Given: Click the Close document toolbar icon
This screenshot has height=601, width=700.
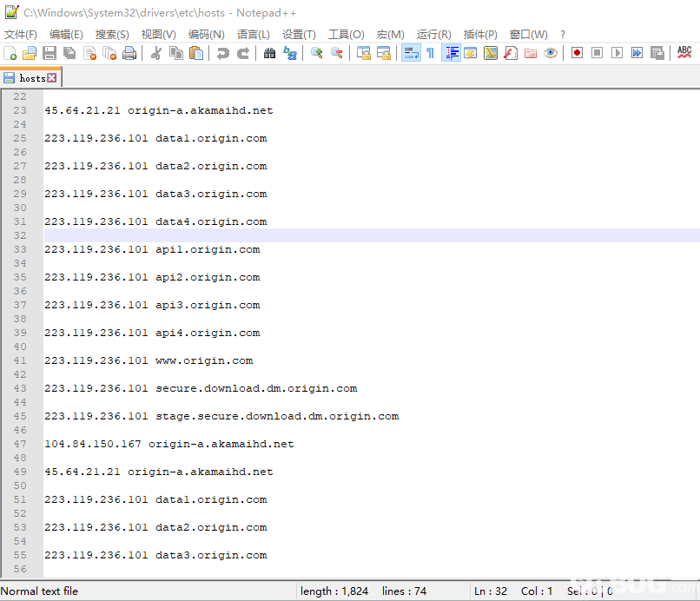Looking at the screenshot, I should tap(89, 53).
